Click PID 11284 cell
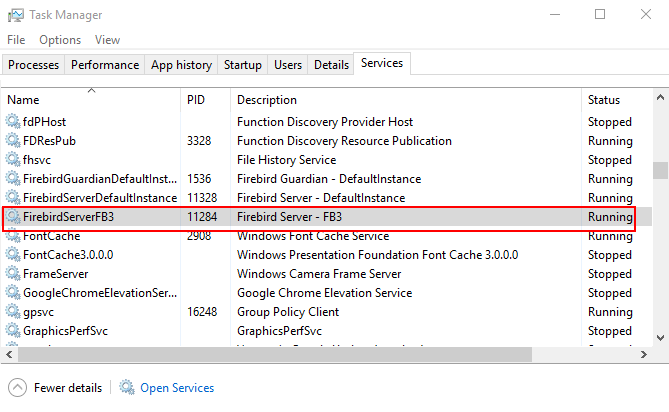This screenshot has width=669, height=412. point(202,217)
